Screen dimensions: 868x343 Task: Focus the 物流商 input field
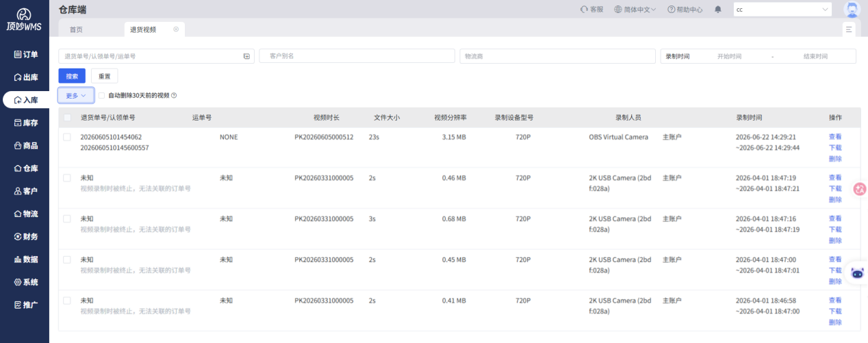[557, 56]
